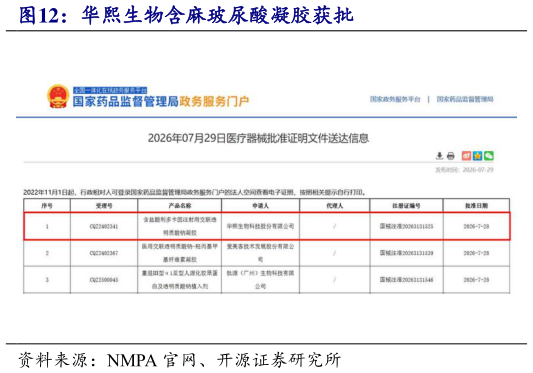This screenshot has width=533, height=373.
Task: Select registration number 国械注准20263131525
Action: coord(407,226)
